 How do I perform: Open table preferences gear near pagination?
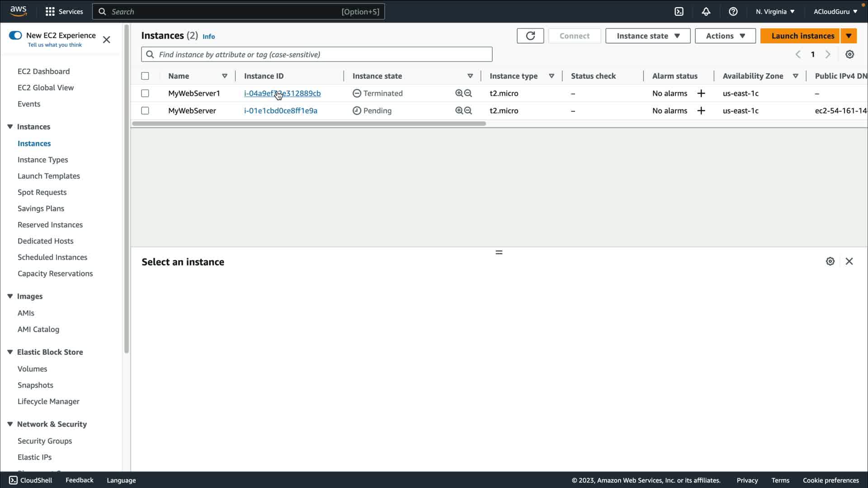pyautogui.click(x=849, y=54)
